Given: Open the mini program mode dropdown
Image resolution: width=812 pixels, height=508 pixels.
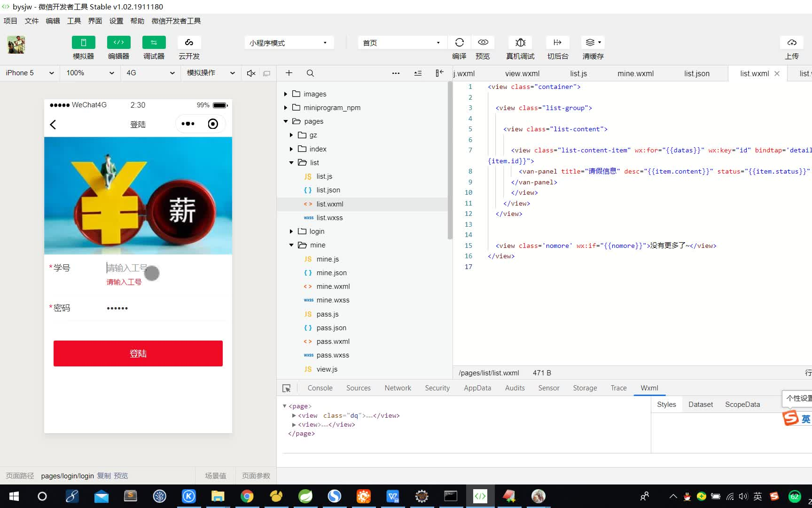Looking at the screenshot, I should coord(289,43).
